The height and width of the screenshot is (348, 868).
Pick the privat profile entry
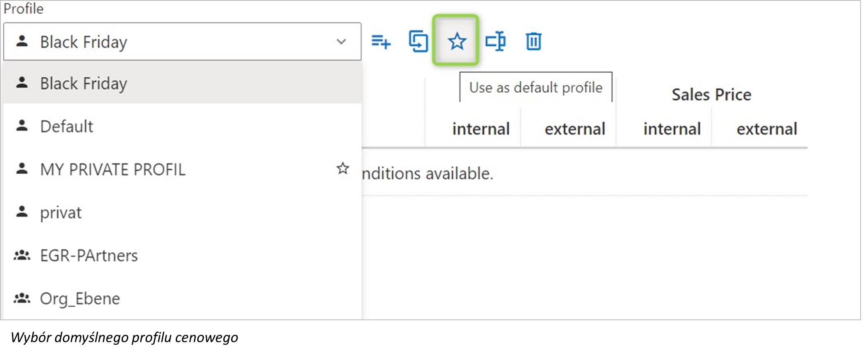[182, 212]
